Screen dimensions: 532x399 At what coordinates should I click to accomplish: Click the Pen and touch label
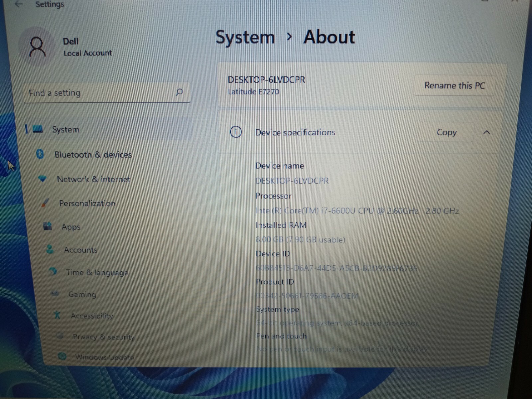281,336
